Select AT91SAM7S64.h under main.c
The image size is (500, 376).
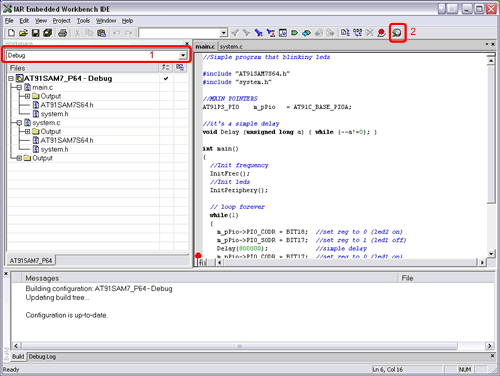67,105
